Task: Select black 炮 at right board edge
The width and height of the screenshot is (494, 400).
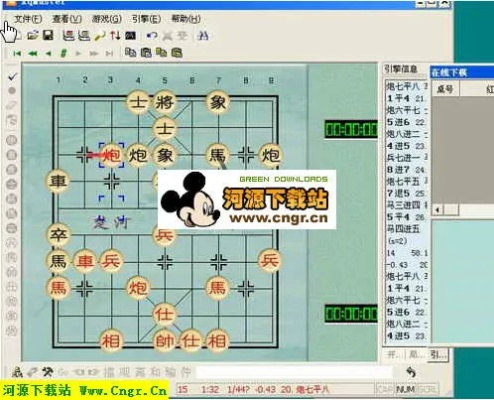Action: (270, 155)
